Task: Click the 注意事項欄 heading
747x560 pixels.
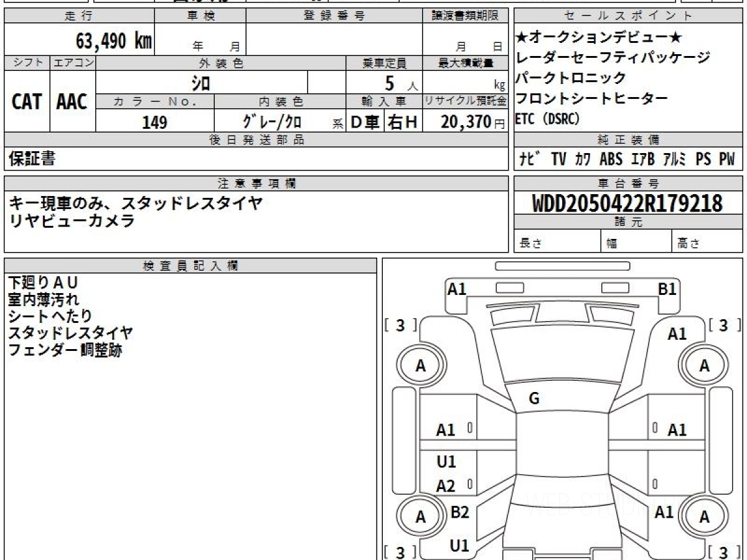Action: pyautogui.click(x=256, y=184)
